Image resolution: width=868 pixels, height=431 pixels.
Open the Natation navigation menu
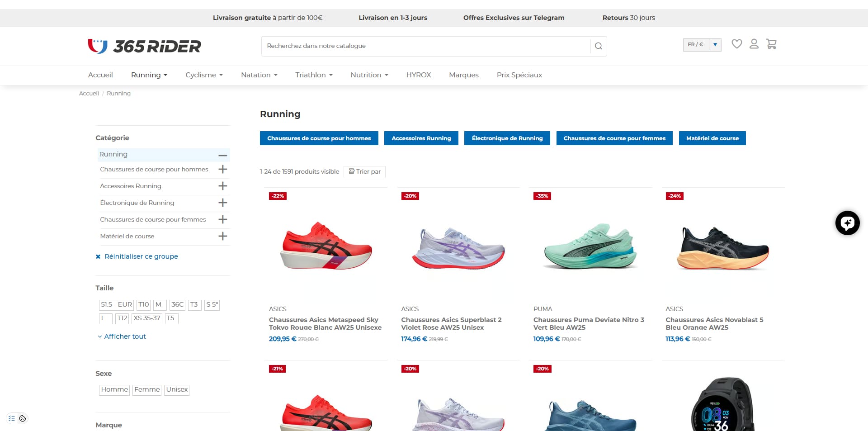click(259, 75)
